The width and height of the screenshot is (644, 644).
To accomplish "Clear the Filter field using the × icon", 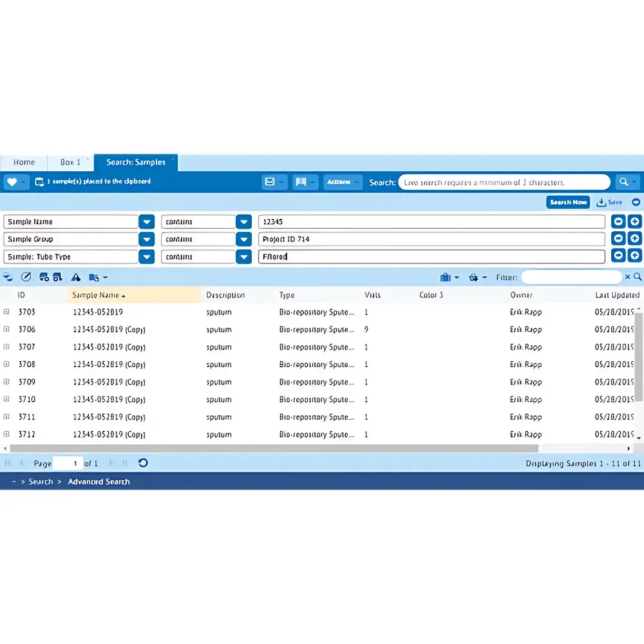I will pyautogui.click(x=628, y=277).
